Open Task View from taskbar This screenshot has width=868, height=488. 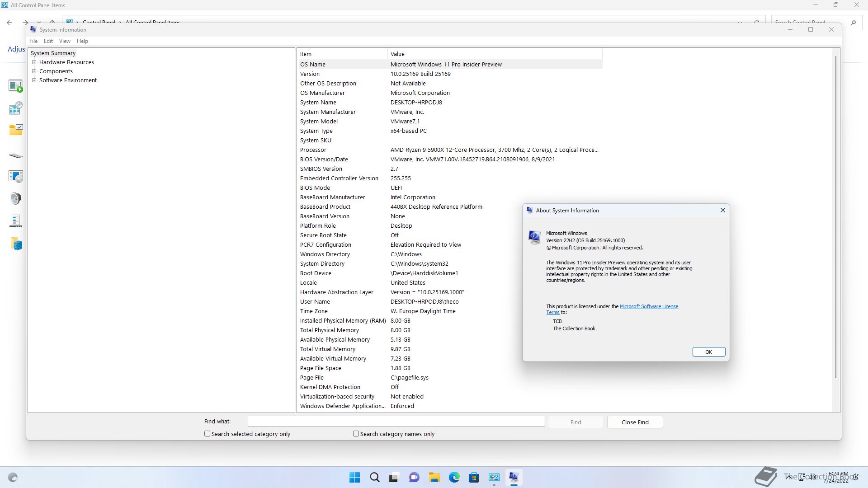[394, 477]
